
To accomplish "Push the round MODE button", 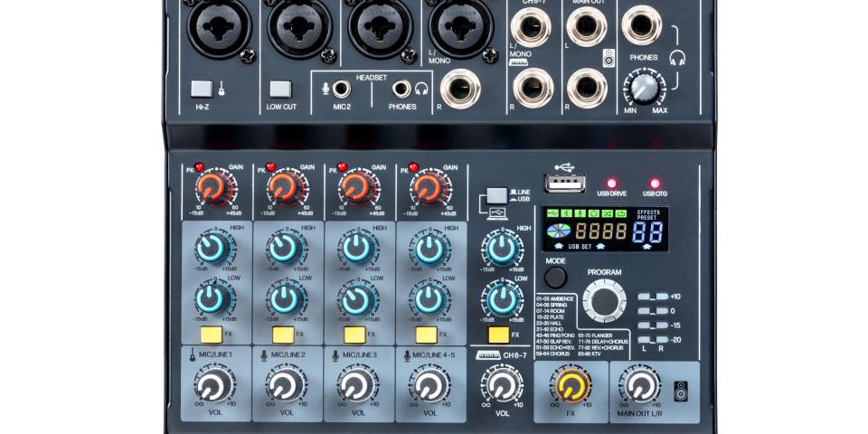I will (555, 278).
